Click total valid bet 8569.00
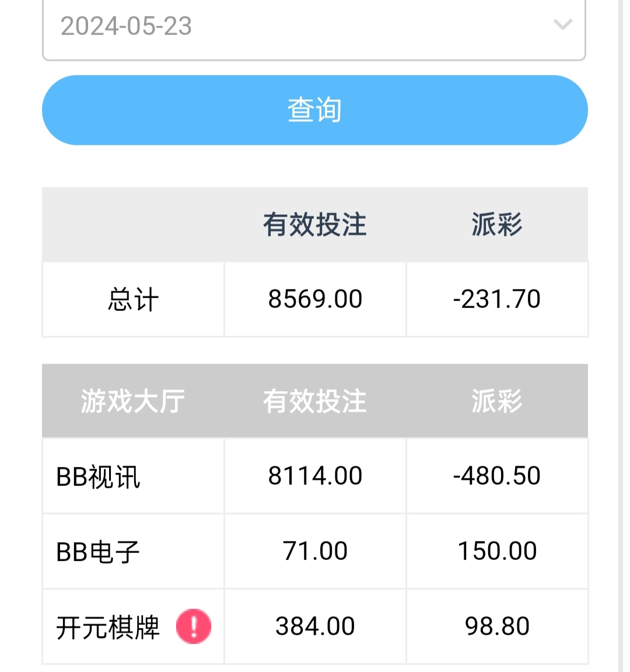The image size is (630, 672). click(x=315, y=299)
